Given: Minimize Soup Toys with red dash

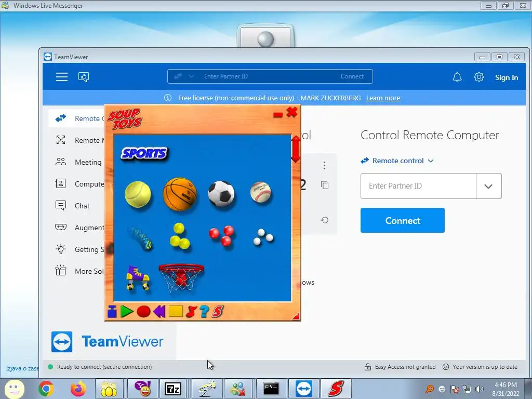Looking at the screenshot, I should 278,115.
